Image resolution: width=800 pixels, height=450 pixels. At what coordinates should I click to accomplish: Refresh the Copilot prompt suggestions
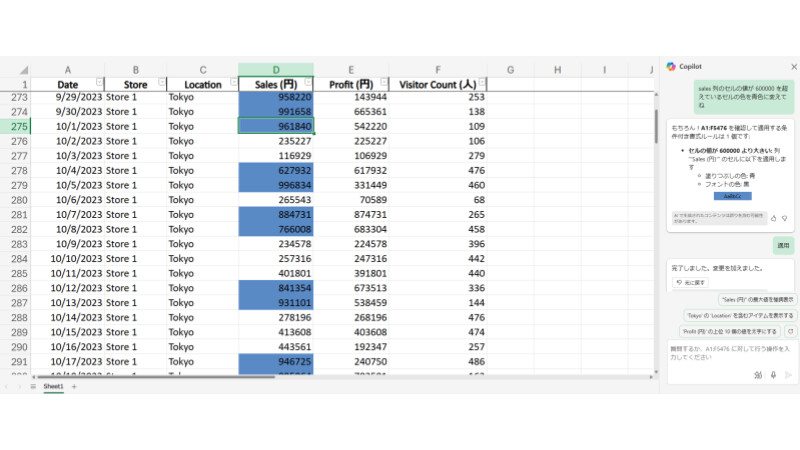pos(791,330)
